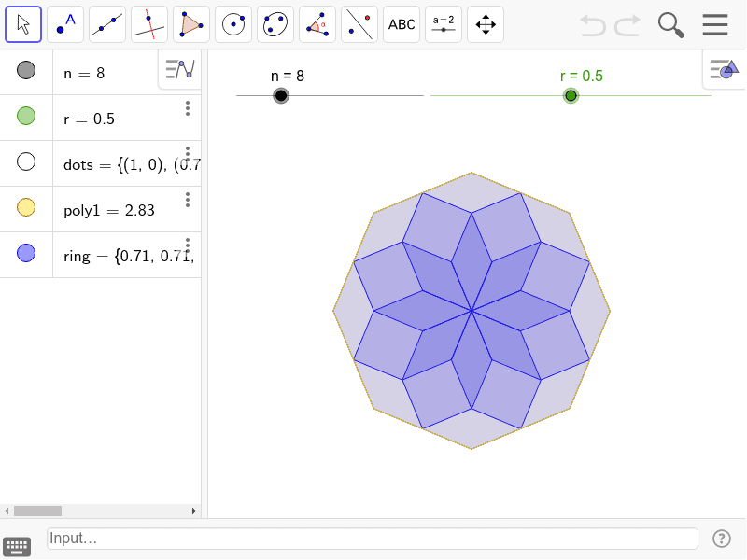Select the Move Graphics View tool
The image size is (747, 560).
click(x=486, y=24)
